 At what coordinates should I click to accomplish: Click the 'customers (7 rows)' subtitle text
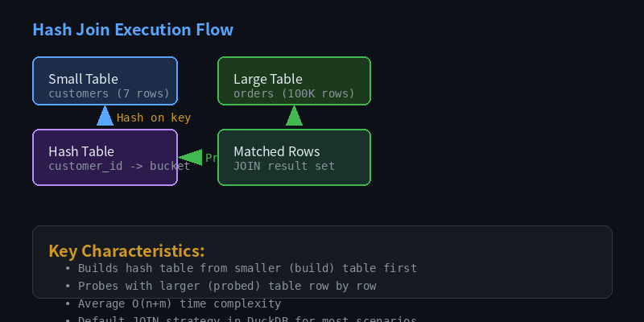(109, 93)
